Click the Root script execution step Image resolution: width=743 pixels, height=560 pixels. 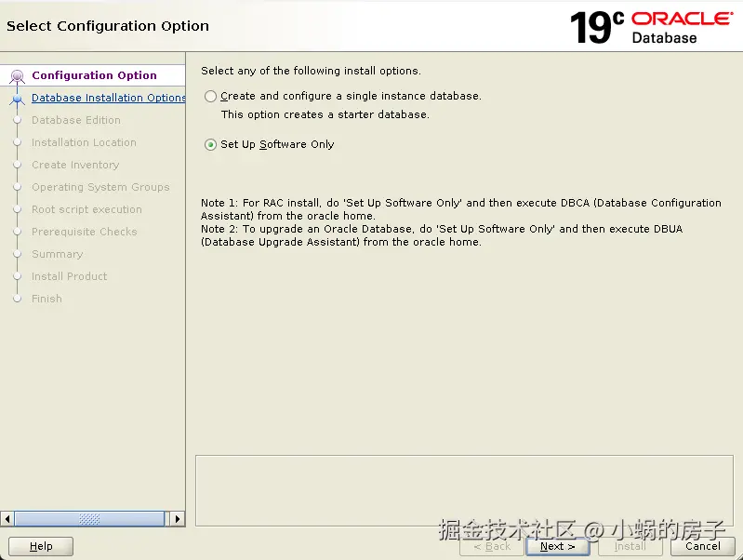tap(86, 209)
